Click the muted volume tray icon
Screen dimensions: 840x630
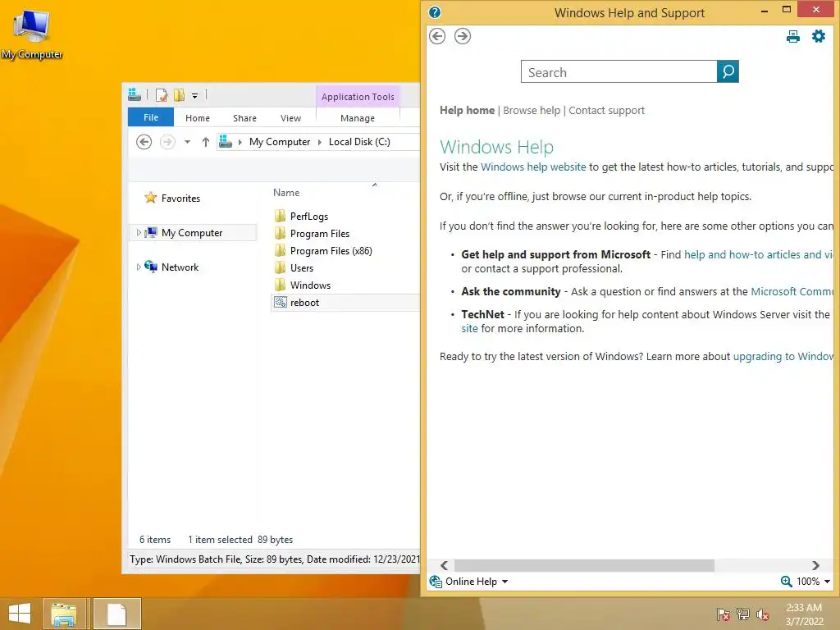pyautogui.click(x=762, y=614)
